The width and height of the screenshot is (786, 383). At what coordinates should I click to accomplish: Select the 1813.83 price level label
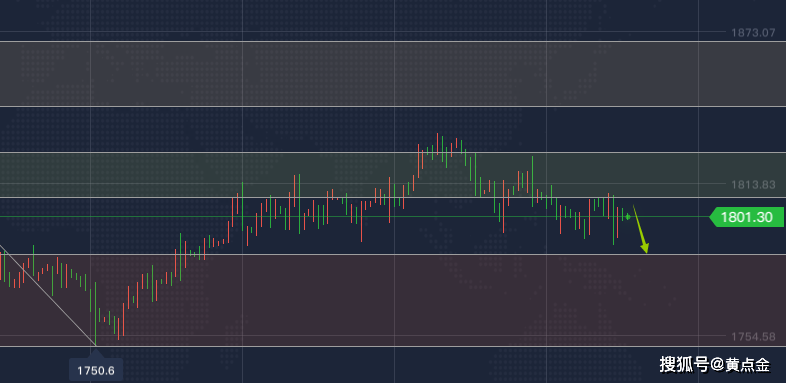point(753,185)
